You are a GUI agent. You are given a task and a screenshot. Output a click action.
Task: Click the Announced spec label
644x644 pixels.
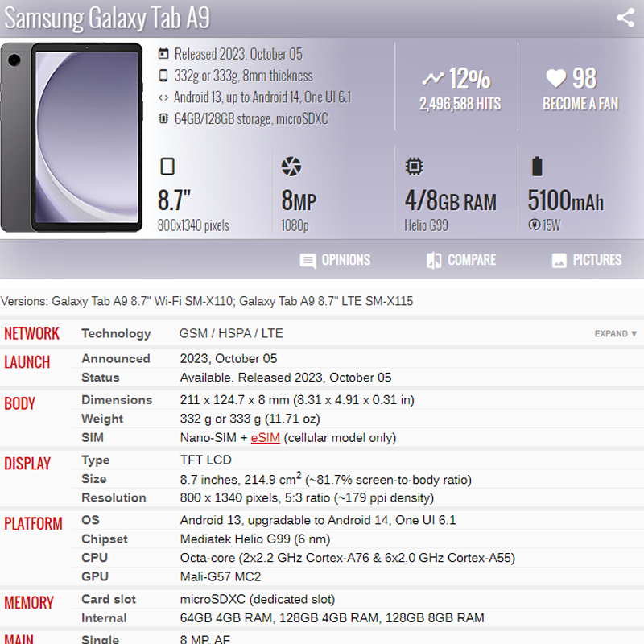[x=116, y=358]
